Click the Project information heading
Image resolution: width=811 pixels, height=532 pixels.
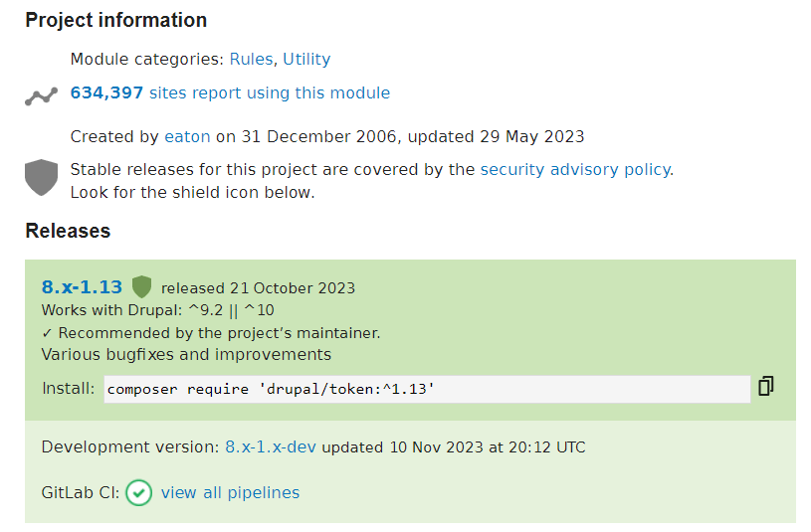(x=115, y=20)
